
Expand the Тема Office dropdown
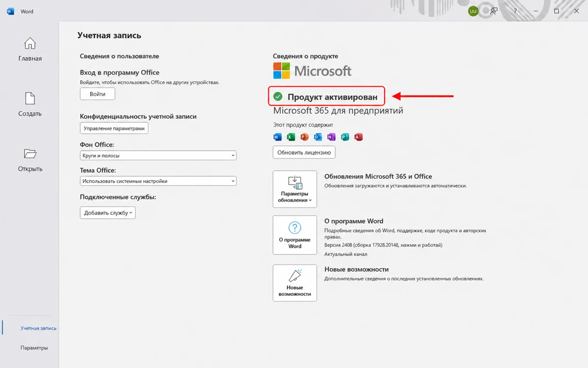click(x=158, y=181)
